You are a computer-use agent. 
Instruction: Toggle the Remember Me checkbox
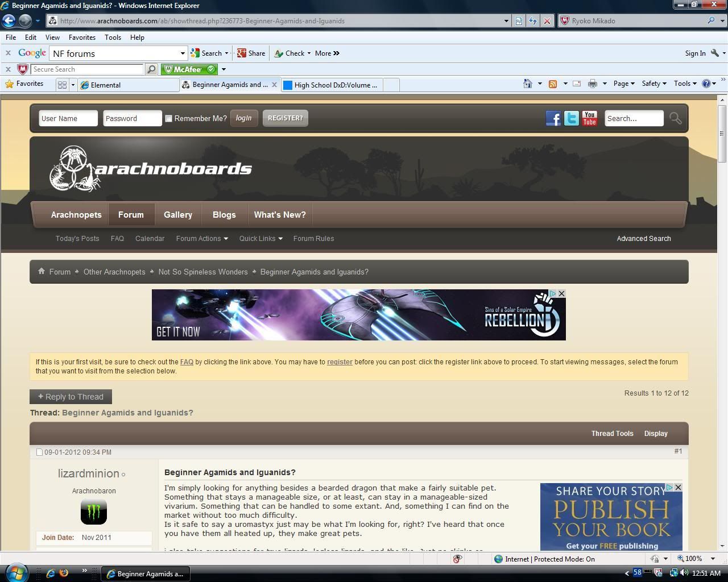tap(168, 118)
